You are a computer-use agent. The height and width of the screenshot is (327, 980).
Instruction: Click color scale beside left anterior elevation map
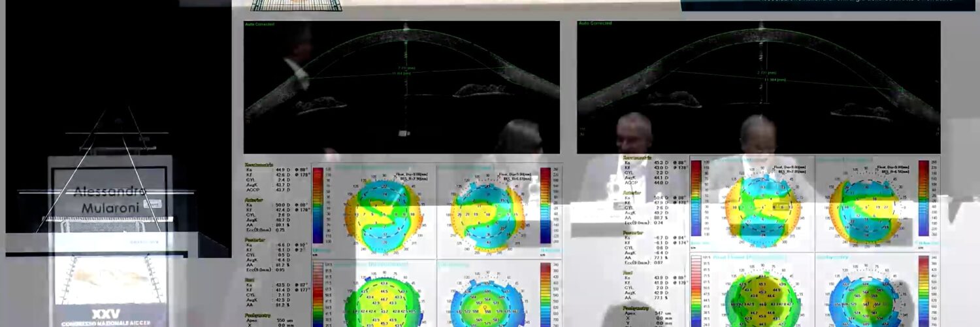318,205
